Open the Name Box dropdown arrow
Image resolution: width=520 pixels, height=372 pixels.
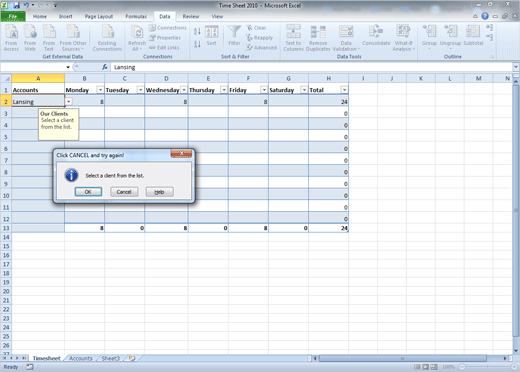[68, 67]
